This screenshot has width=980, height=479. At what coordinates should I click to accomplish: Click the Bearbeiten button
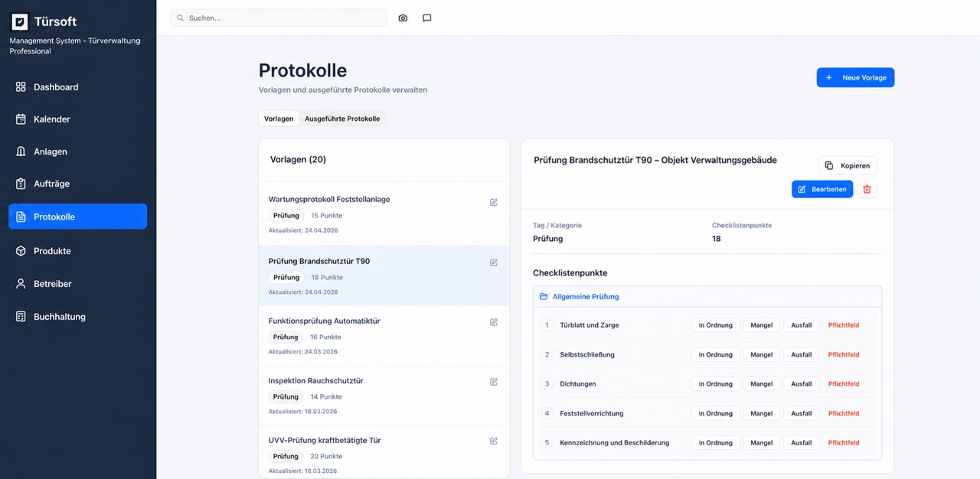(822, 189)
